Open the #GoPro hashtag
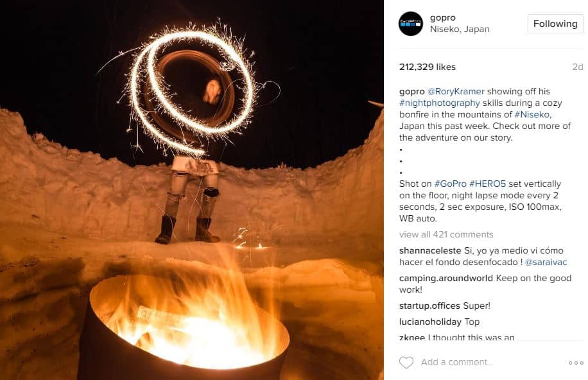The height and width of the screenshot is (380, 588). pyautogui.click(x=451, y=184)
